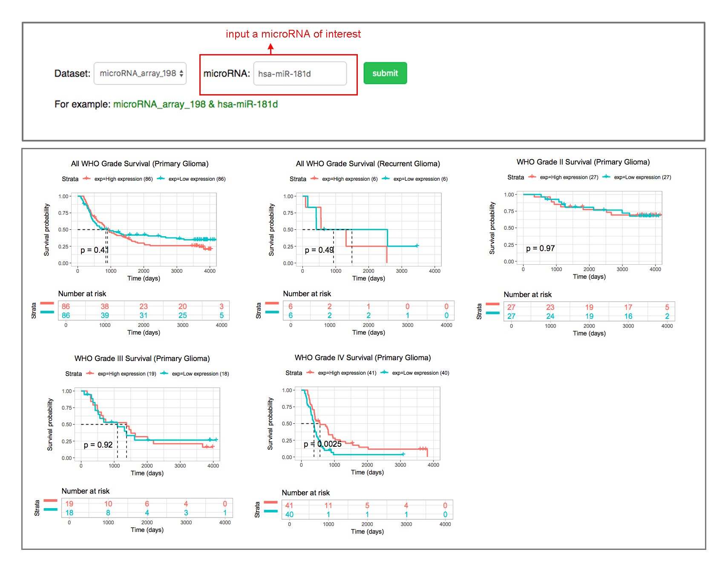Click High expression (19) legend marker in Grade III
The width and height of the screenshot is (728, 584).
click(x=90, y=373)
